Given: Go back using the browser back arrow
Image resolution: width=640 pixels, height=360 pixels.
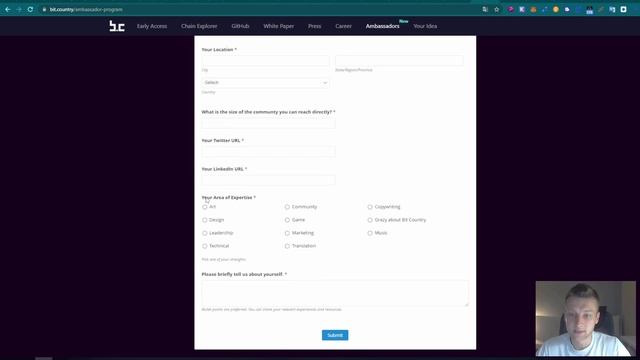Looking at the screenshot, I should (8, 9).
